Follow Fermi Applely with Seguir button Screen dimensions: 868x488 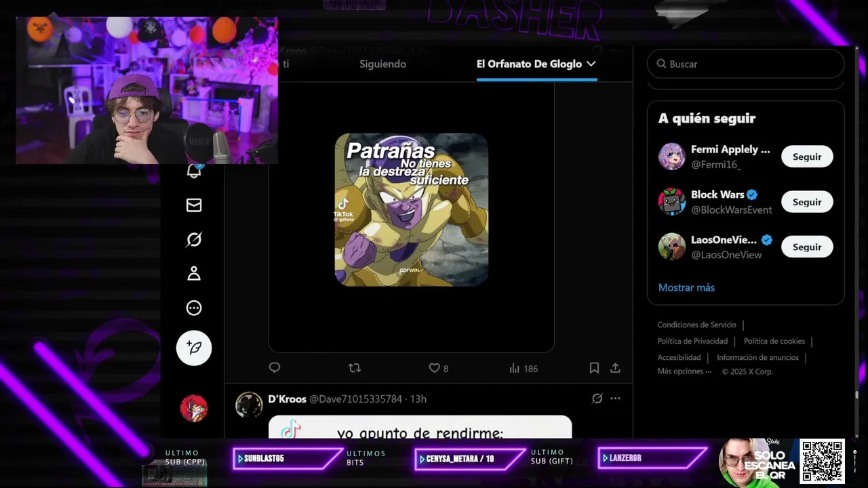coord(807,157)
